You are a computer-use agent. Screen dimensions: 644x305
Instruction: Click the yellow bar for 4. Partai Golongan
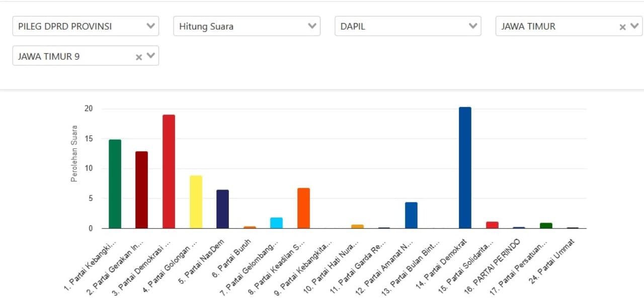click(196, 202)
